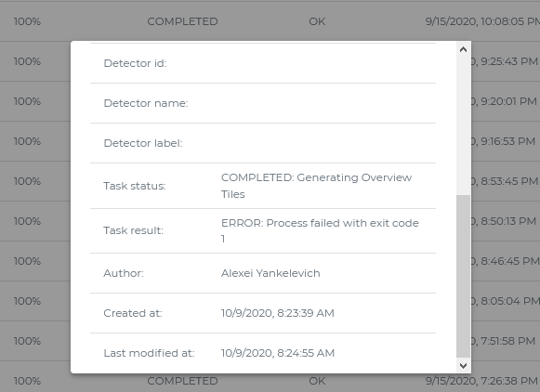Click the Detector id label row
The width and height of the screenshot is (540, 392).
(263, 63)
